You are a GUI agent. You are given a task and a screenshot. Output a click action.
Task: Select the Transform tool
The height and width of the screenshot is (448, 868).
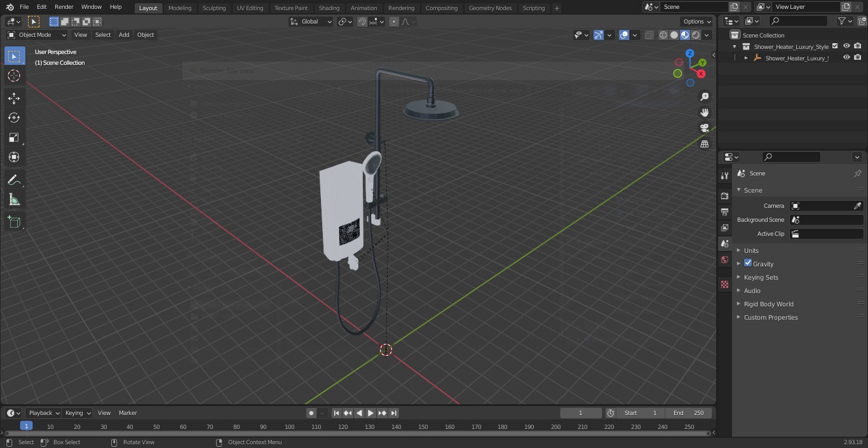(x=14, y=157)
